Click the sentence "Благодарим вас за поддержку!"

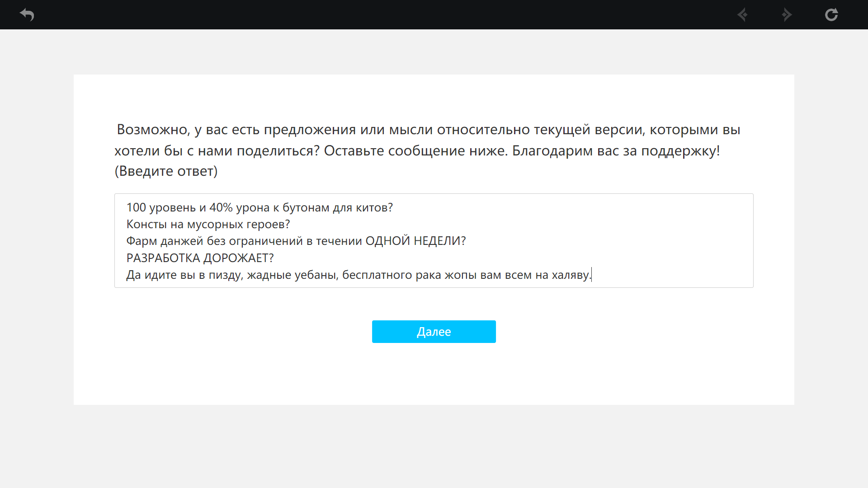(616, 151)
